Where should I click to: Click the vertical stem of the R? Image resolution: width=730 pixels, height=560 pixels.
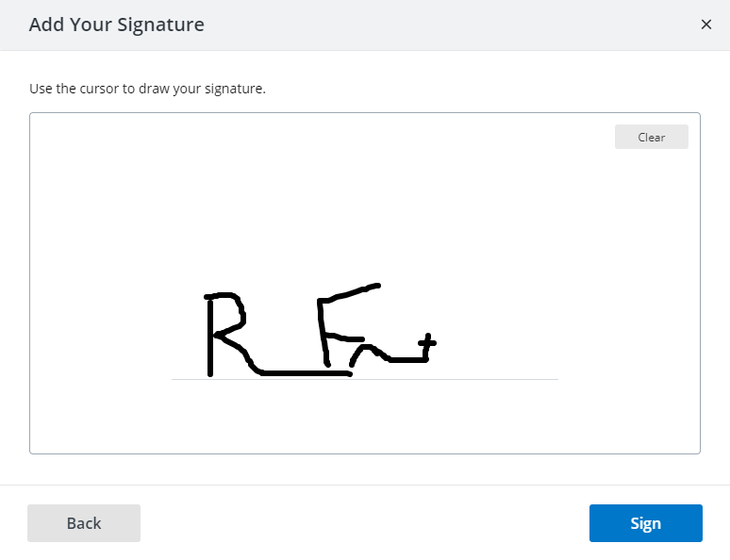209,339
